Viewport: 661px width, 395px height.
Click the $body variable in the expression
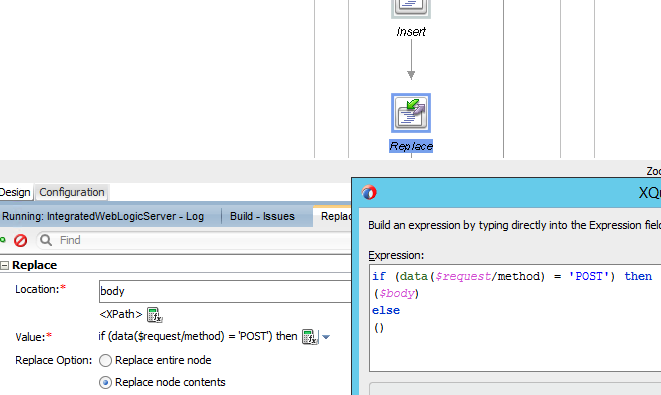(397, 293)
